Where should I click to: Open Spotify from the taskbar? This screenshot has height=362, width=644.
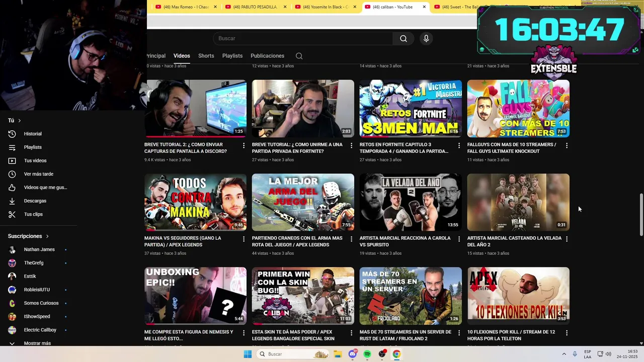click(367, 354)
